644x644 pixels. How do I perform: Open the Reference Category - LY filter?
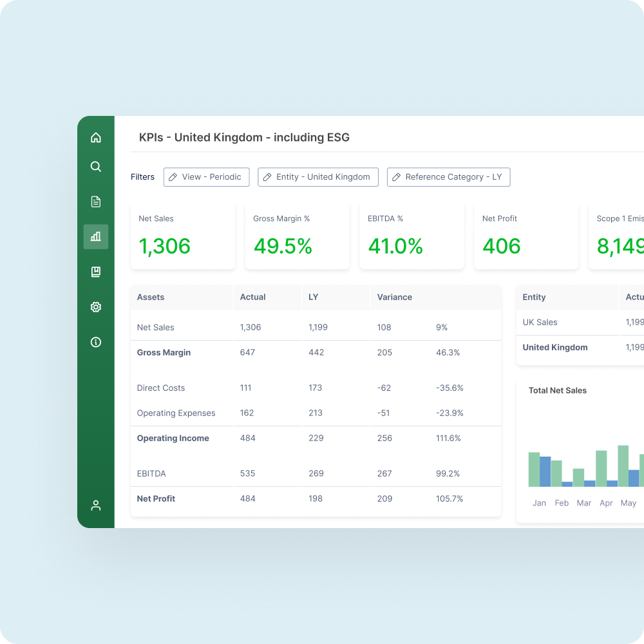[x=448, y=176]
